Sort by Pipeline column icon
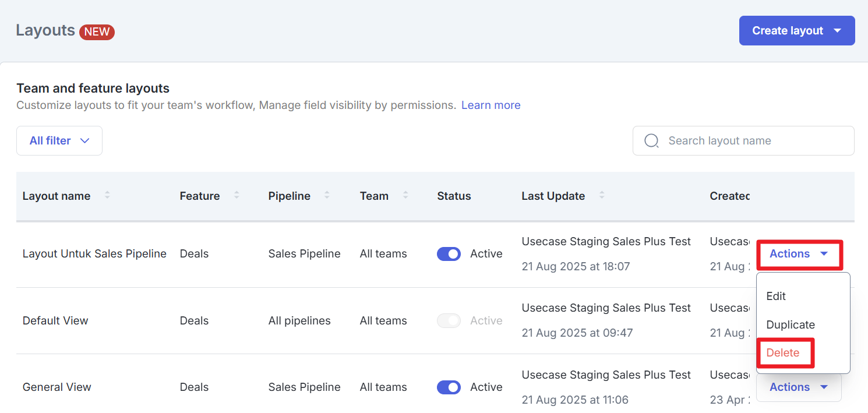Image resolution: width=868 pixels, height=413 pixels. click(x=327, y=196)
